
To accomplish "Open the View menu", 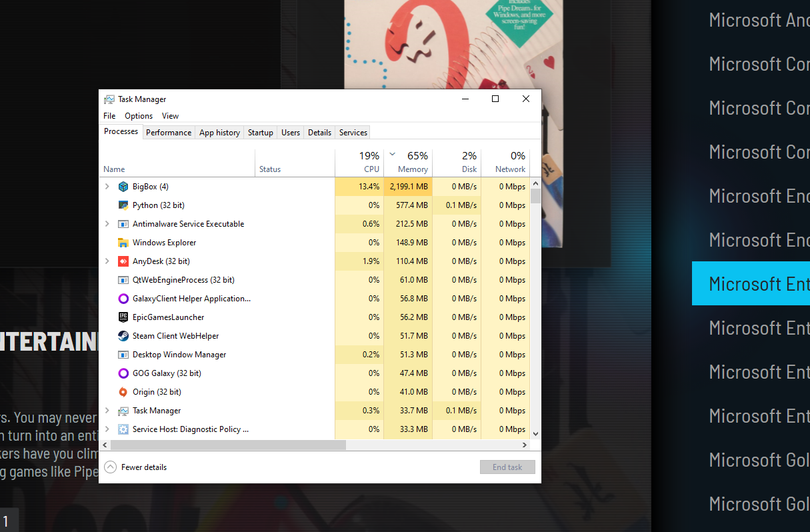I will tap(170, 116).
